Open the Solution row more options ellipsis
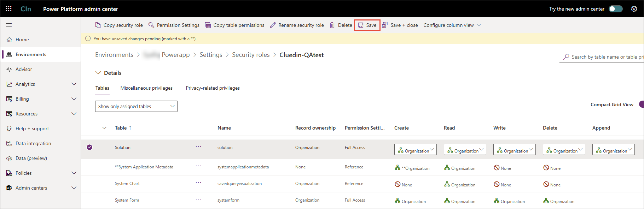 (198, 147)
